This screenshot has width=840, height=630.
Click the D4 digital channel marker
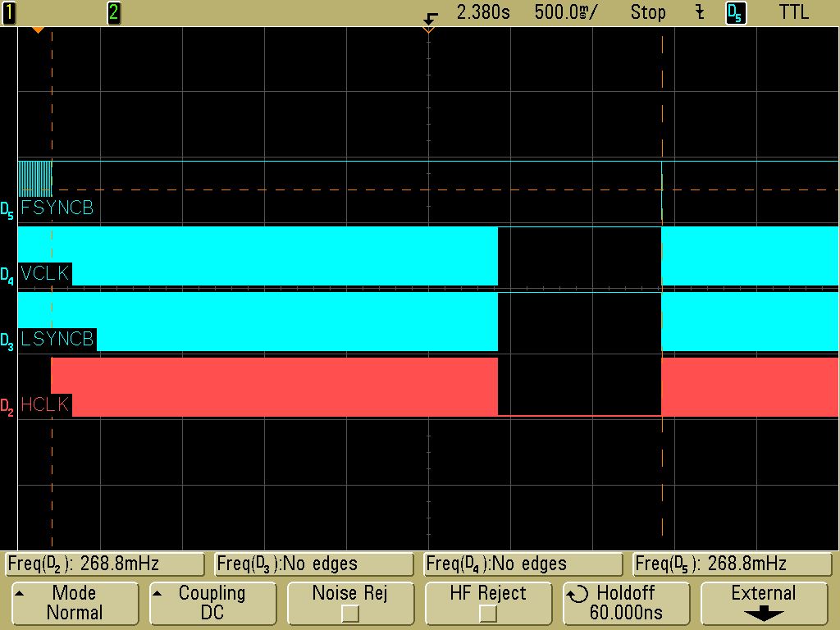coord(7,276)
